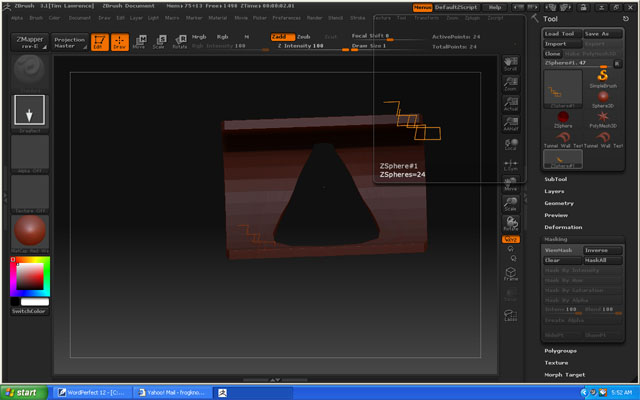Screen dimensions: 640x400
Task: Open the Brush menu
Action: 36,18
